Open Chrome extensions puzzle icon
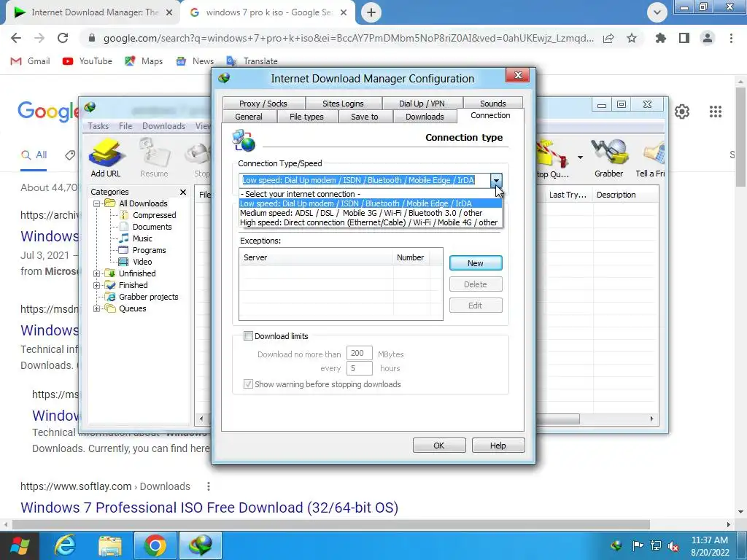Image resolution: width=747 pixels, height=560 pixels. tap(661, 38)
